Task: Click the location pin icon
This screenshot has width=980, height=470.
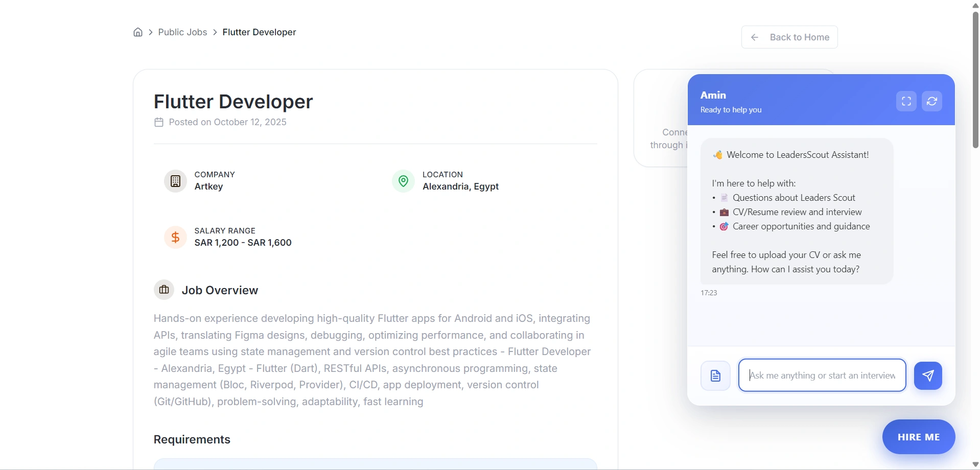Action: point(403,181)
